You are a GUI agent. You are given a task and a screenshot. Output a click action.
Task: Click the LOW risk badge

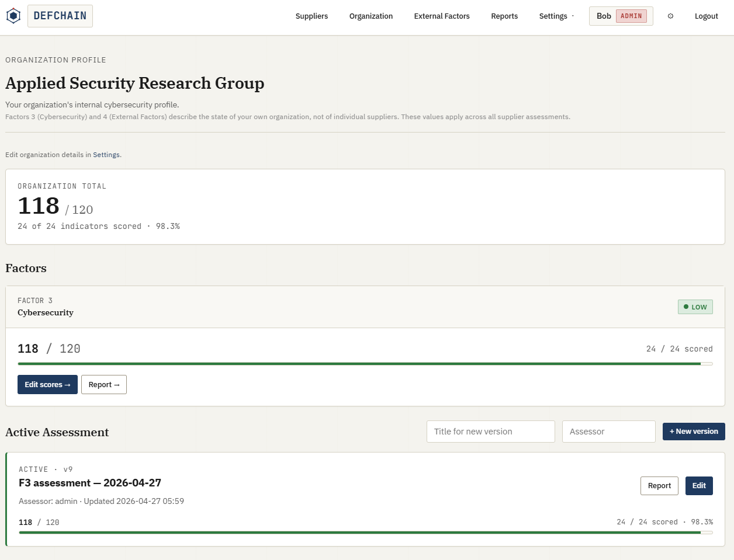pyautogui.click(x=695, y=307)
